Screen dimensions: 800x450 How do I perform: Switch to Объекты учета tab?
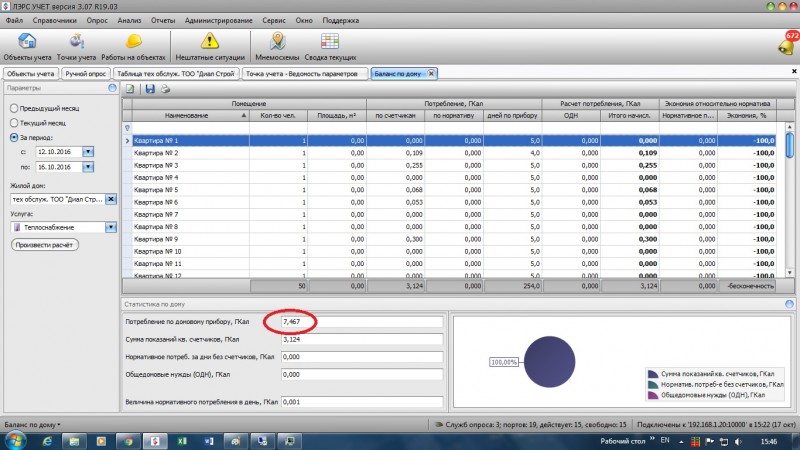(31, 73)
